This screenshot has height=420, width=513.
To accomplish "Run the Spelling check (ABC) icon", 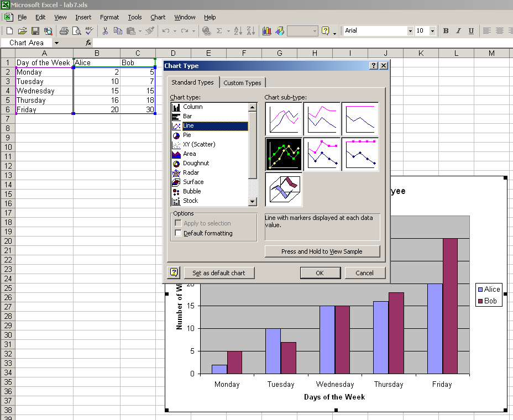I will point(89,31).
